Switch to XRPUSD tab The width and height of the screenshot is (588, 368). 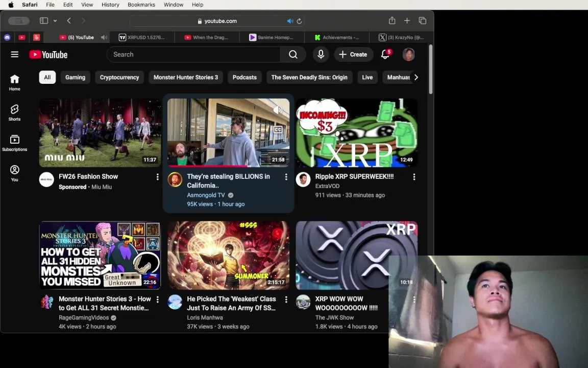[142, 37]
